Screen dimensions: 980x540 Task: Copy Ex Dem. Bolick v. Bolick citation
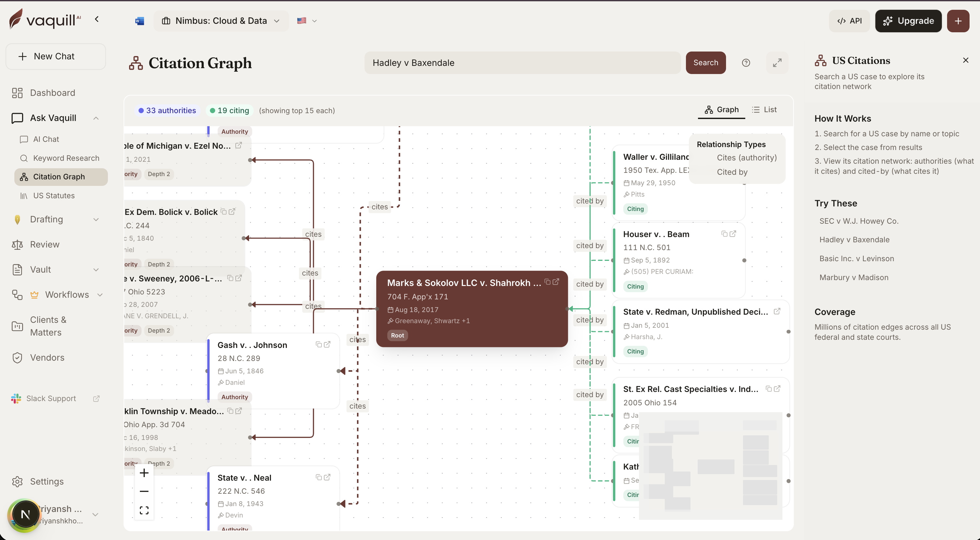pyautogui.click(x=224, y=212)
